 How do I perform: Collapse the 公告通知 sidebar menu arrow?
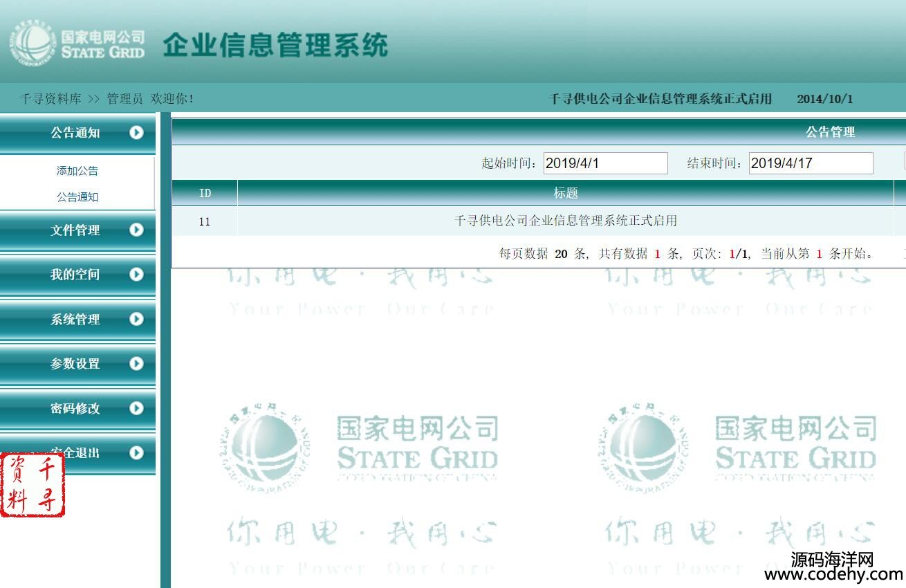pos(136,133)
